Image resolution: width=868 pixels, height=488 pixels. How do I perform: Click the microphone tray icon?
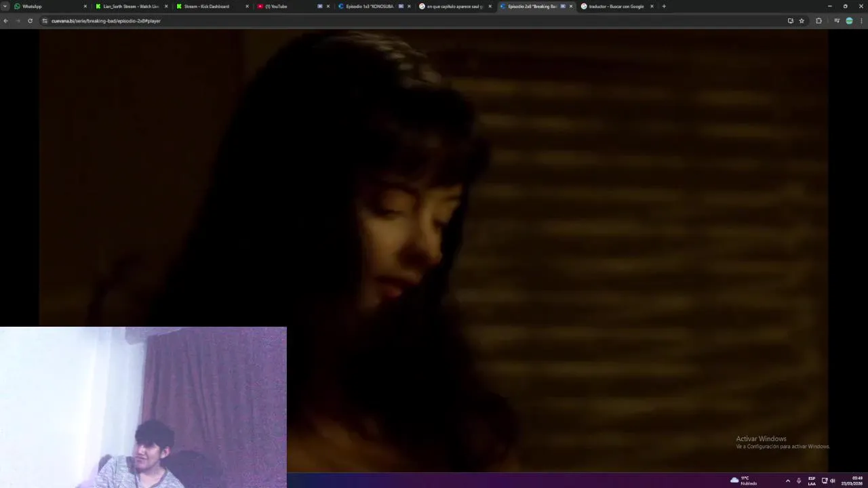coord(799,481)
